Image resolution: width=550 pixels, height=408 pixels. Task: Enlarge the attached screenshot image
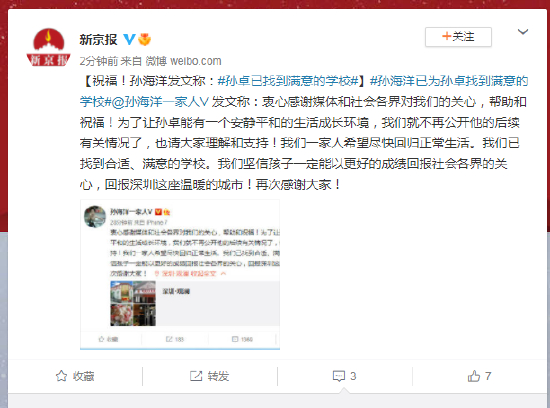point(180,275)
